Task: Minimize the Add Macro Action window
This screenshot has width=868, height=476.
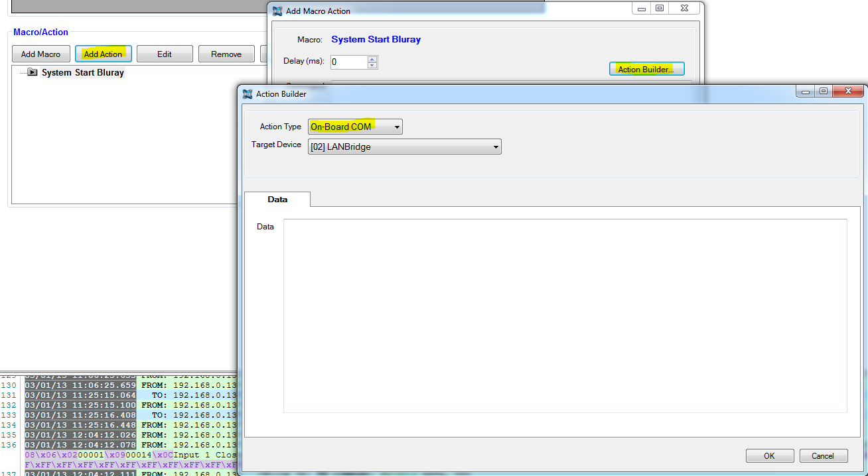Action: [x=641, y=9]
